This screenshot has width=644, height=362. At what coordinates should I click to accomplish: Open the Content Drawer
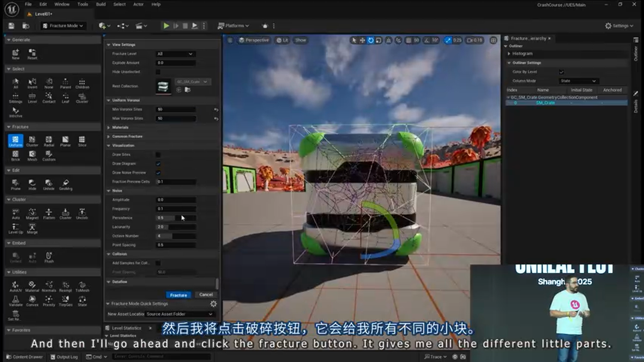tap(24, 356)
